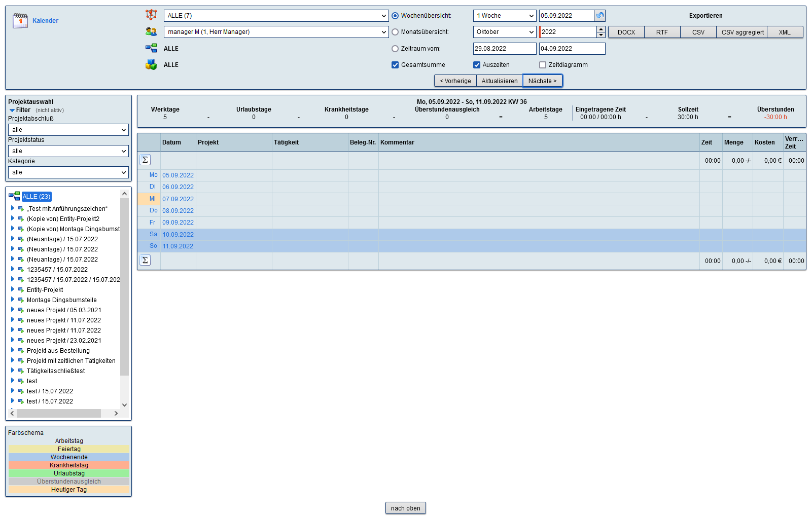Click the refresh icon beside date 05.09.2022
This screenshot has width=812, height=516.
click(x=600, y=16)
